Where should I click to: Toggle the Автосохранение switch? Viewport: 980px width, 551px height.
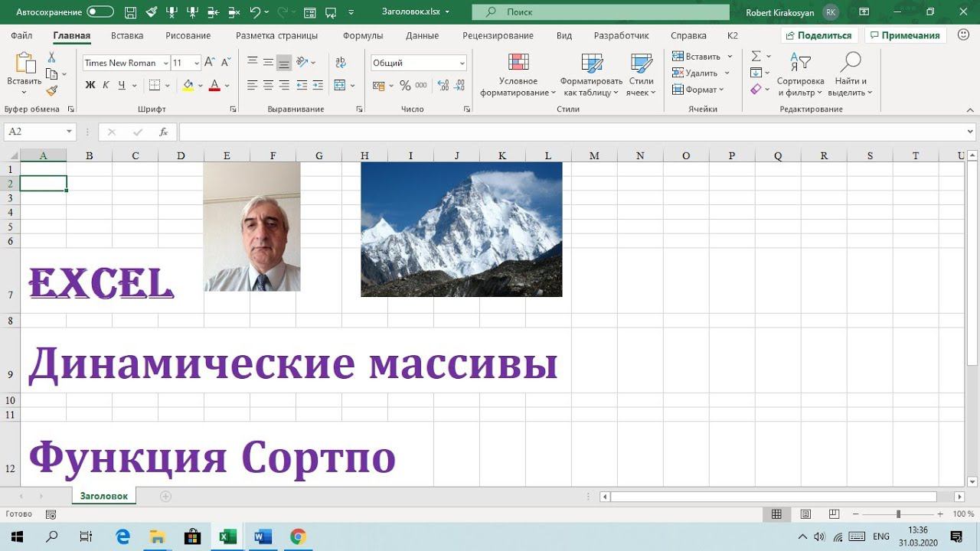click(100, 12)
